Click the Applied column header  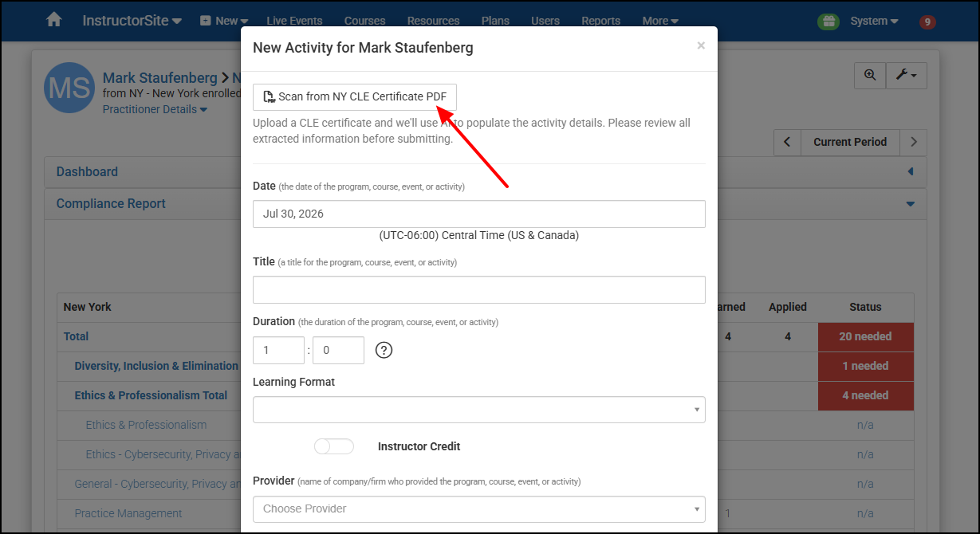click(788, 307)
